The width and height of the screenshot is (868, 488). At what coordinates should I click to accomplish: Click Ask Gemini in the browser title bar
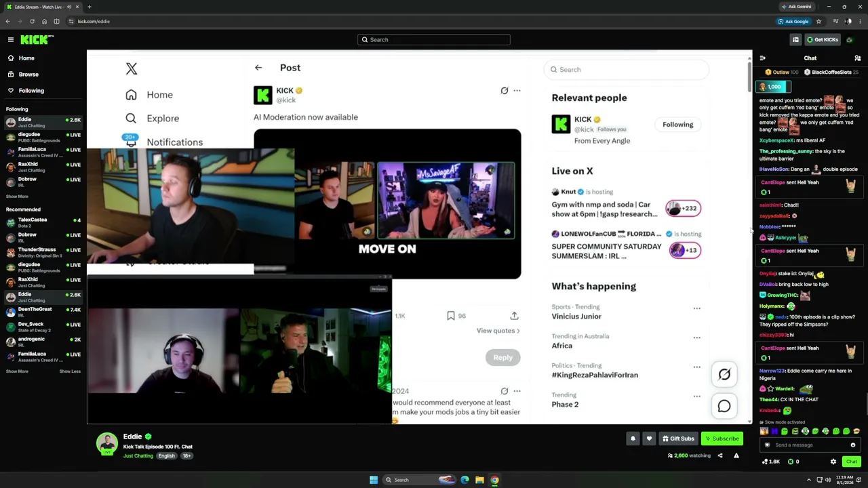click(796, 7)
